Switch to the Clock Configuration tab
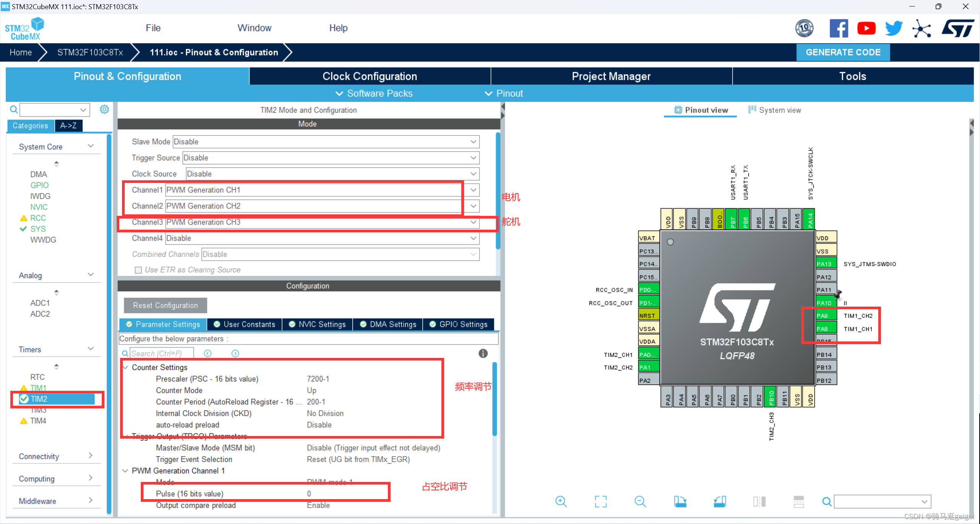Screen dimensions: 980x524 point(370,76)
